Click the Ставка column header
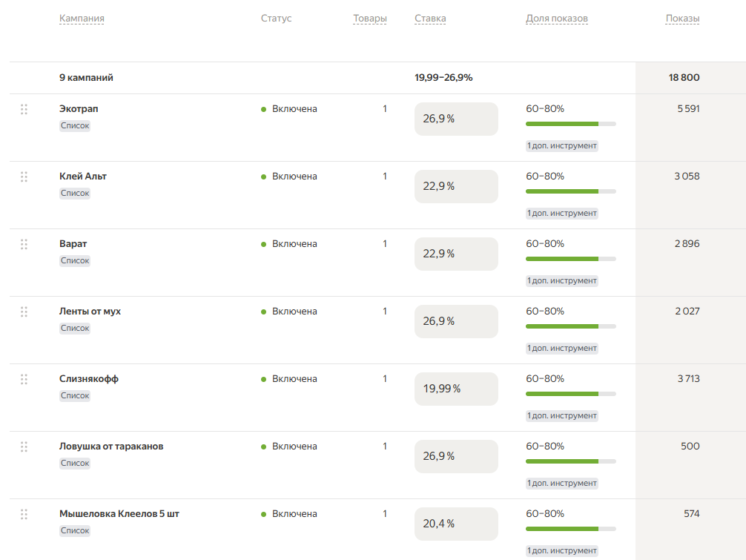The image size is (746, 560). coord(430,19)
